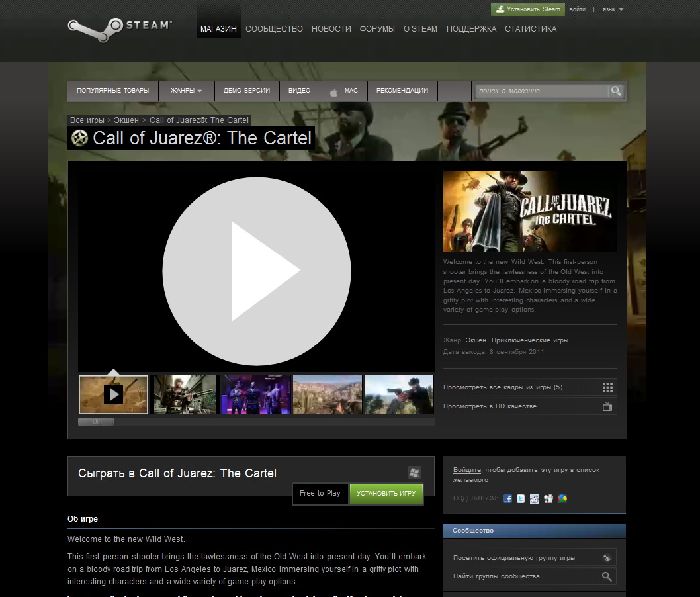This screenshot has width=700, height=597.
Task: Click the release date 8 сентября 2011
Action: tap(517, 352)
